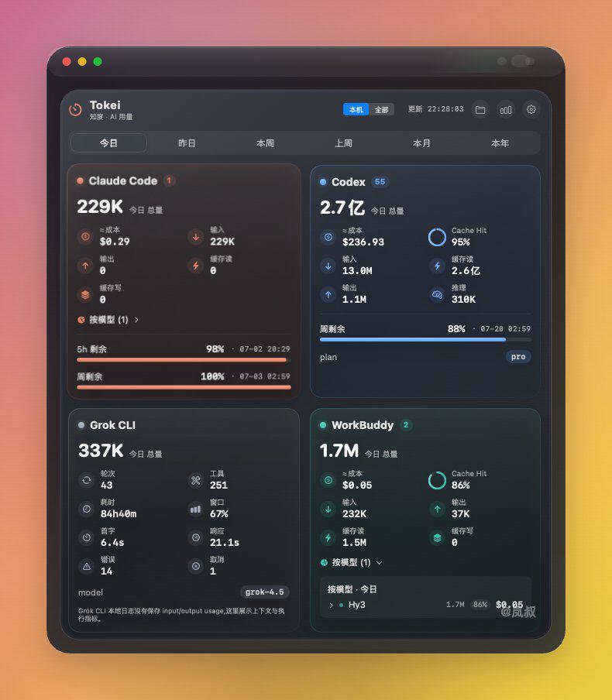Select the 昨日 tab
612x700 pixels.
tap(187, 143)
